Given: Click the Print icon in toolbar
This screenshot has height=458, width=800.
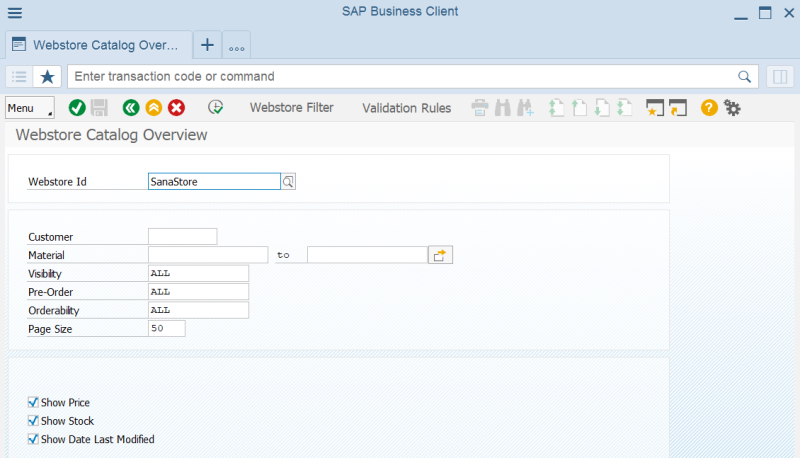Looking at the screenshot, I should [x=480, y=108].
